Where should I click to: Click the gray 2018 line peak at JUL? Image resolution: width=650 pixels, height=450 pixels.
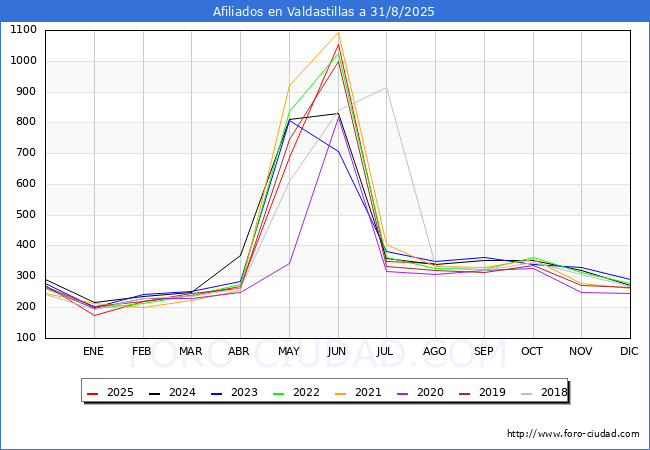(386, 87)
